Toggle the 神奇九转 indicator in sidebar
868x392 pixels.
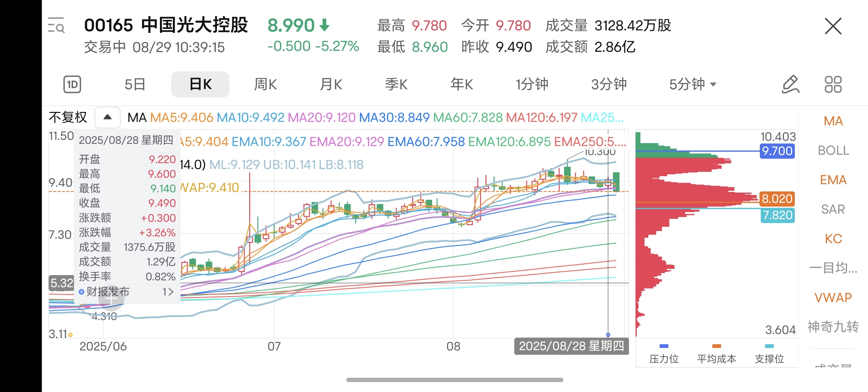(833, 327)
